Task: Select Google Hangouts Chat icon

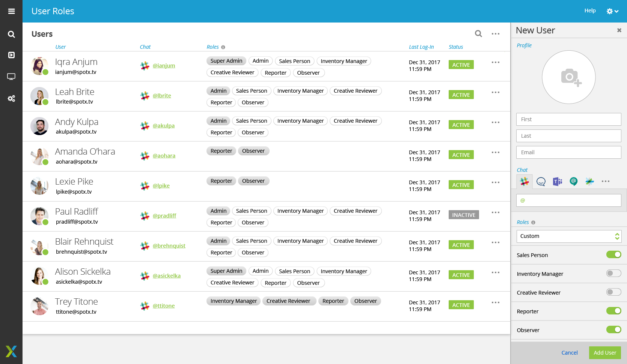Action: 573,182
